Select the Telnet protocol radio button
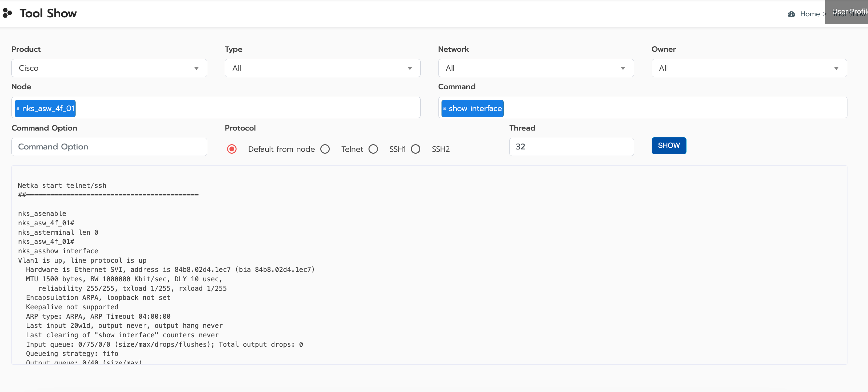The image size is (868, 392). [x=325, y=149]
